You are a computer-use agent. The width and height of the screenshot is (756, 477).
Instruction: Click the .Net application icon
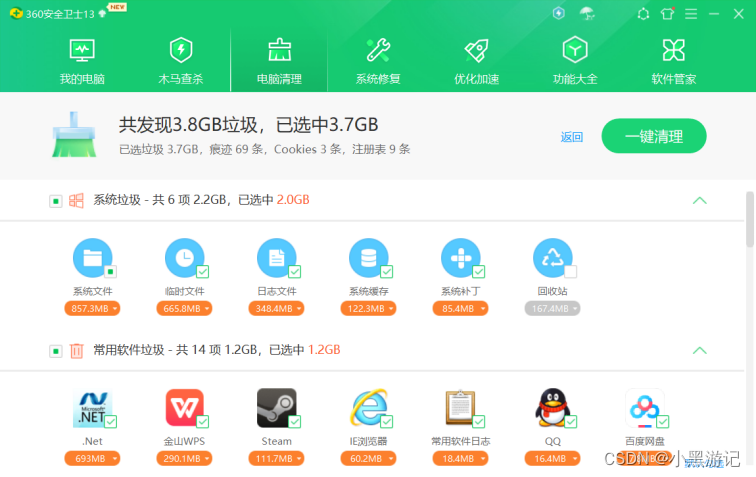92,408
